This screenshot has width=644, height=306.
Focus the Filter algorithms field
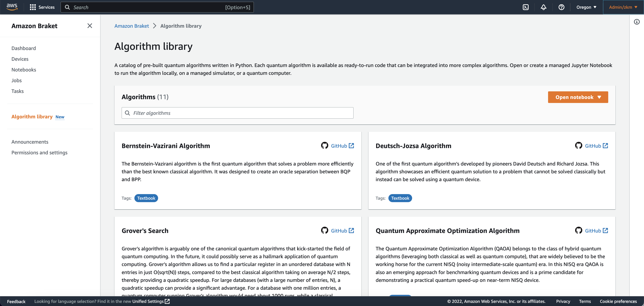[x=237, y=113]
